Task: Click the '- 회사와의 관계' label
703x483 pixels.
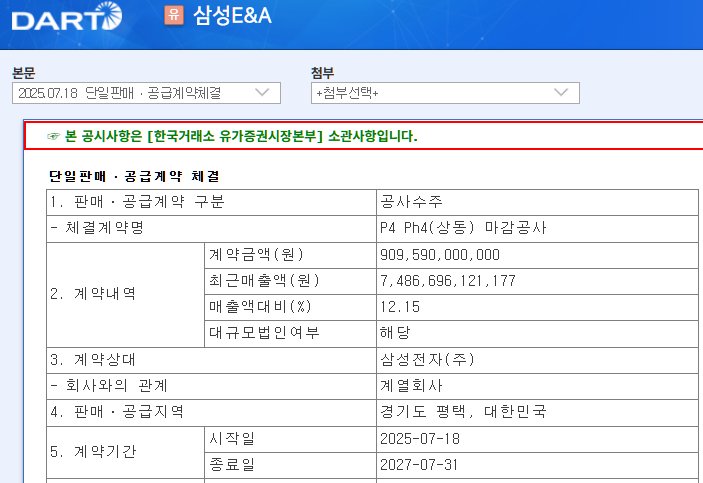Action: pyautogui.click(x=109, y=386)
